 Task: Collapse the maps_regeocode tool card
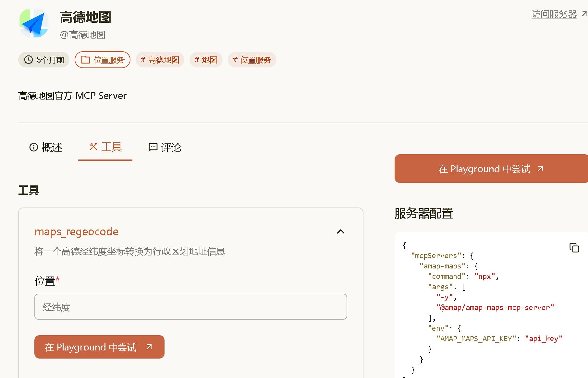click(x=341, y=231)
